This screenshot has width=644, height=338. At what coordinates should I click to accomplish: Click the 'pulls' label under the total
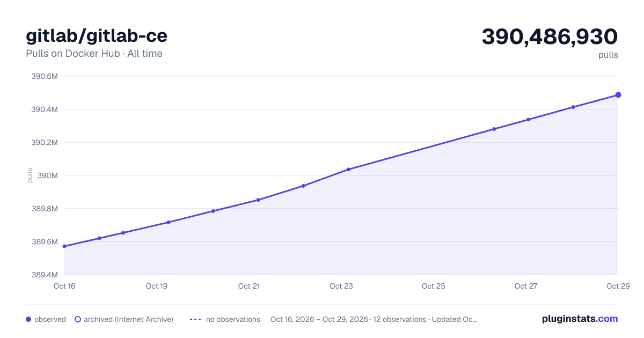tap(608, 55)
